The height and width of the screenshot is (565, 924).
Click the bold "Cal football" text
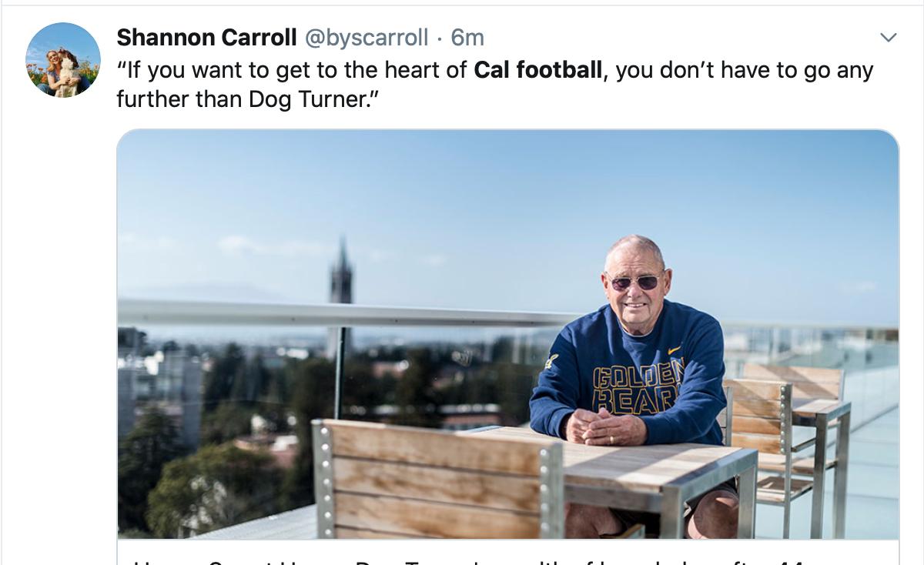click(537, 71)
